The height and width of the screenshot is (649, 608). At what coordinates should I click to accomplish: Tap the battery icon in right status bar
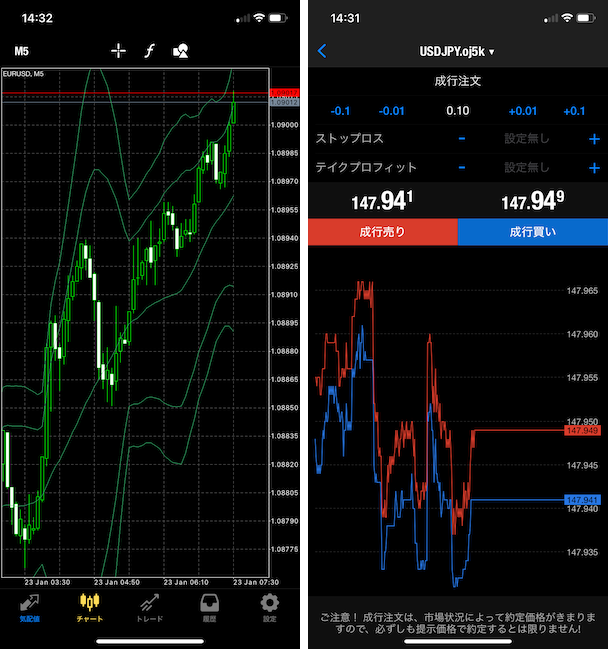(586, 18)
